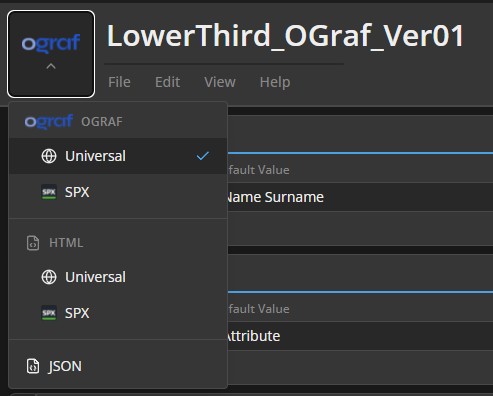The image size is (493, 396).
Task: Click the ograf format selector button
Action: coord(51,54)
